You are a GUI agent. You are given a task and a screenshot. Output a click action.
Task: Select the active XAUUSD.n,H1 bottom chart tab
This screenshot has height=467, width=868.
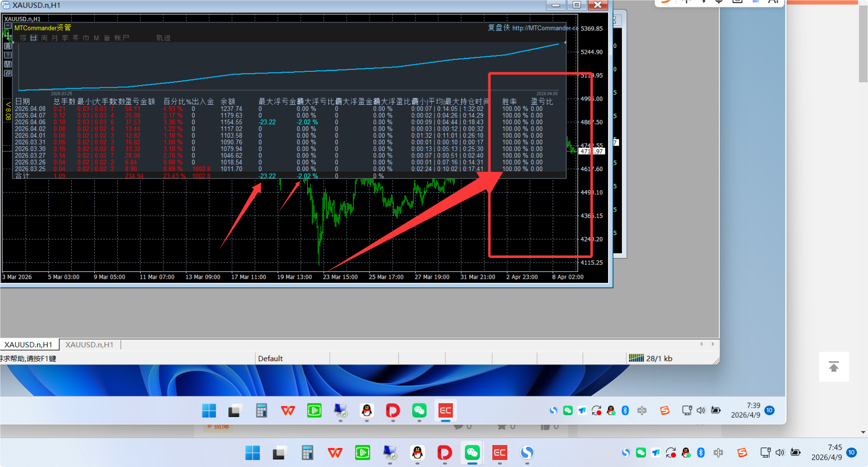coord(28,344)
